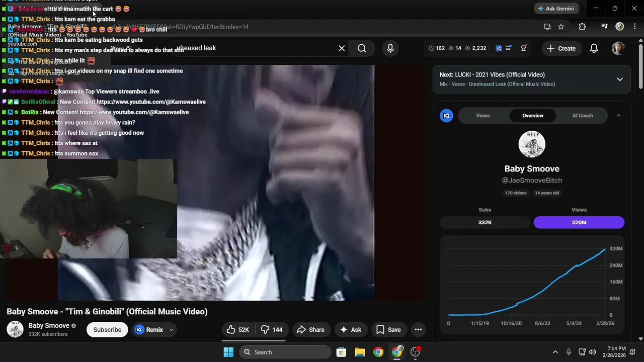Screen dimensions: 644x362
Task: Click the clock stat showing 162
Action: pyautogui.click(x=437, y=48)
